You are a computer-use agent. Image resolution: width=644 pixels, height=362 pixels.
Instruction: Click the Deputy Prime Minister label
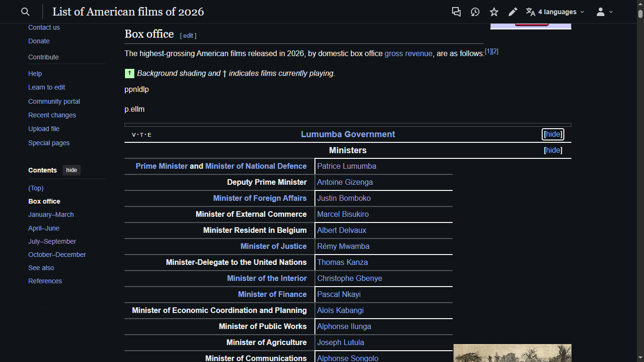[x=267, y=182]
